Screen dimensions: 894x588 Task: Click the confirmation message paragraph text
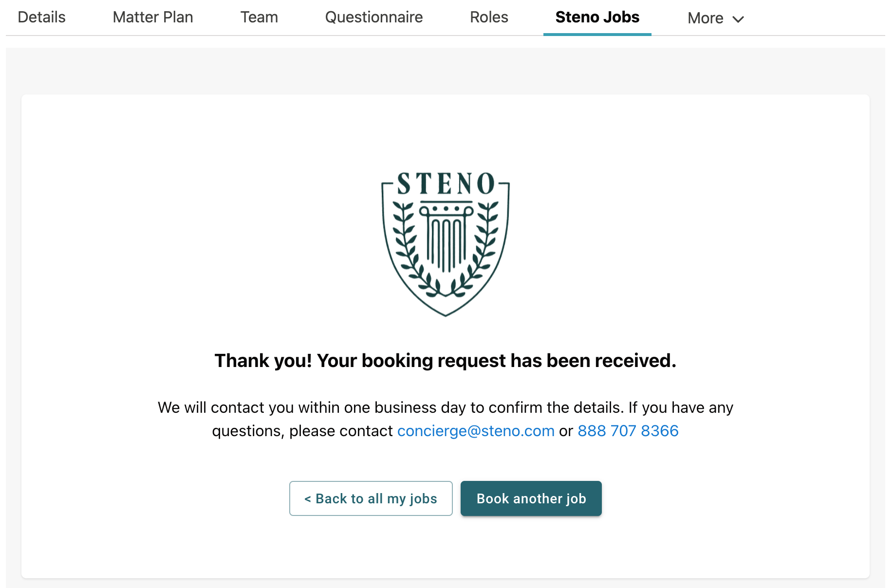tap(446, 419)
